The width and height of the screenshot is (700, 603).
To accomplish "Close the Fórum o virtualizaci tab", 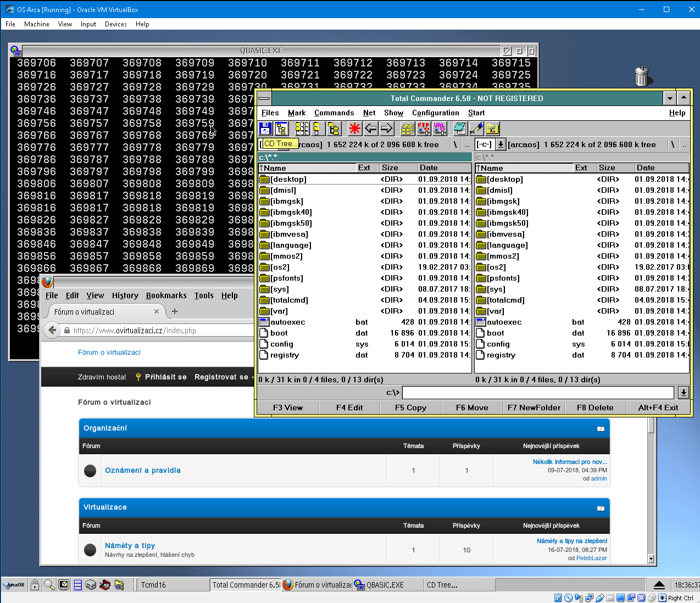I will [x=157, y=311].
